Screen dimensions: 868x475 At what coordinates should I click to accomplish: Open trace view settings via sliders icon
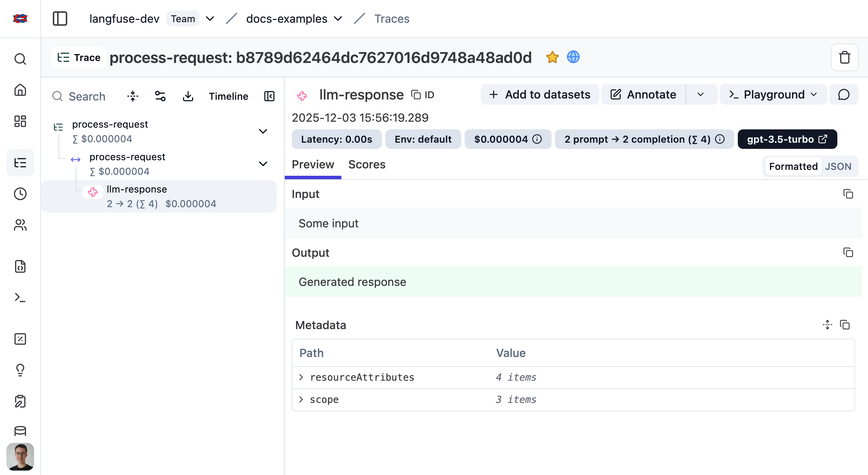[x=160, y=96]
